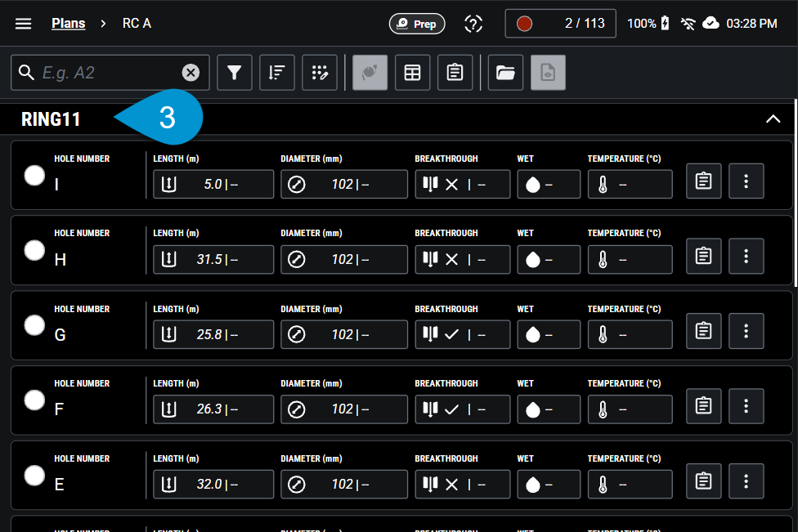Go back to Plans breadcrumb
This screenshot has width=798, height=532.
68,24
